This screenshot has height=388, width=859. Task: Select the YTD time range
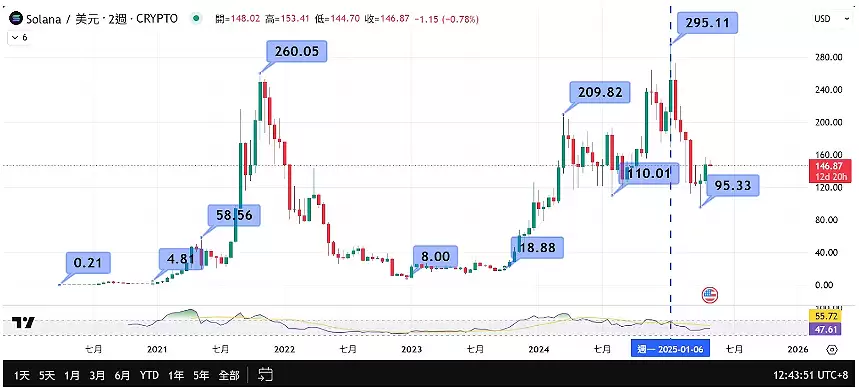tap(149, 375)
